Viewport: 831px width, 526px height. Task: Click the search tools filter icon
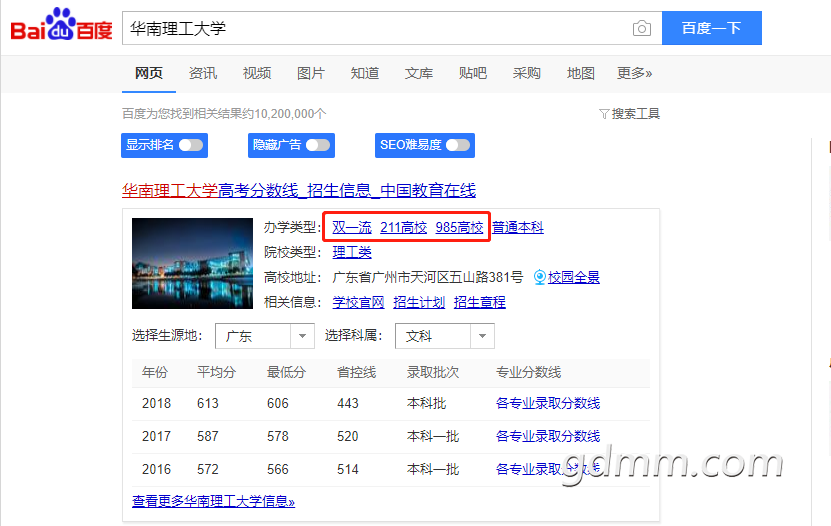click(x=604, y=113)
